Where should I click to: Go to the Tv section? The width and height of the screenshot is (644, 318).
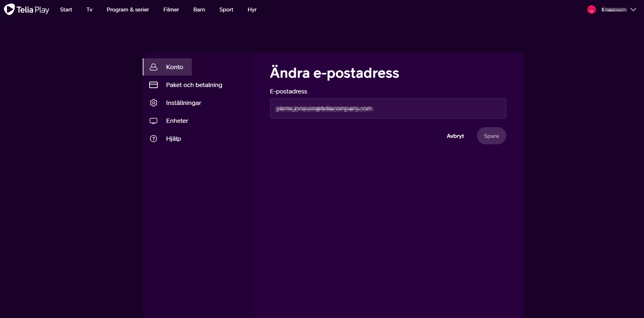(89, 10)
